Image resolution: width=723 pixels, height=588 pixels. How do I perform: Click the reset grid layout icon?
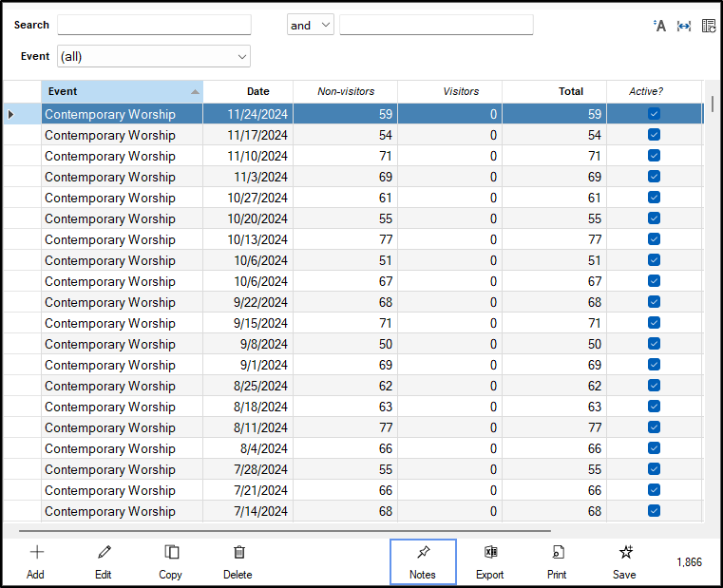point(709,26)
